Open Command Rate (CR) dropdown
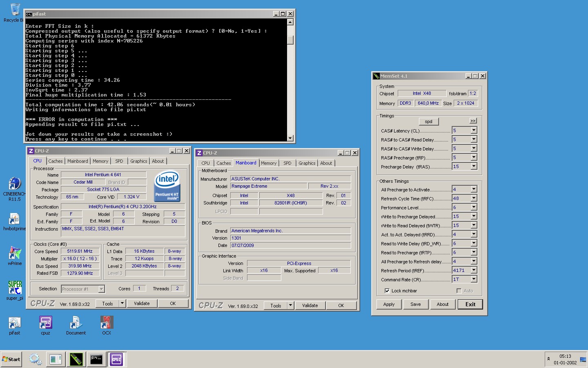 tap(474, 279)
